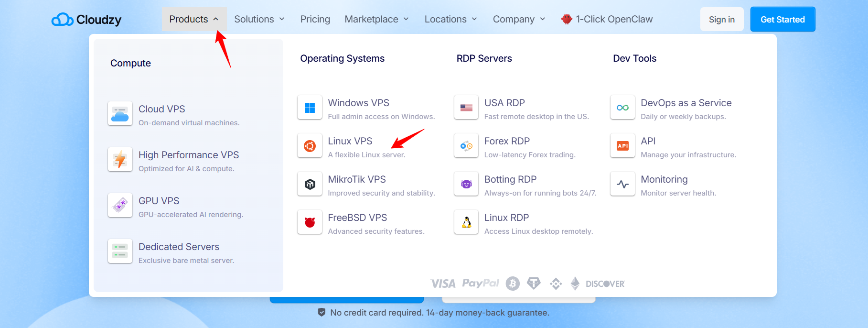Click the Dev Tools heading

(x=634, y=58)
